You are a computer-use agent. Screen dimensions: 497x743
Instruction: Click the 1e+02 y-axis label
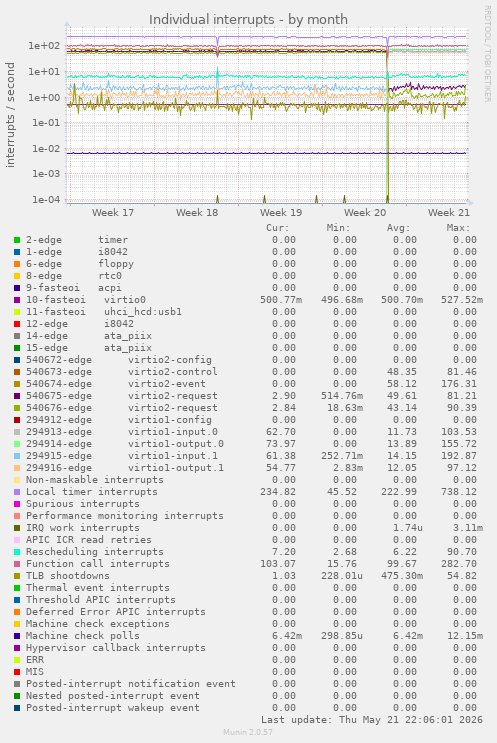[44, 46]
